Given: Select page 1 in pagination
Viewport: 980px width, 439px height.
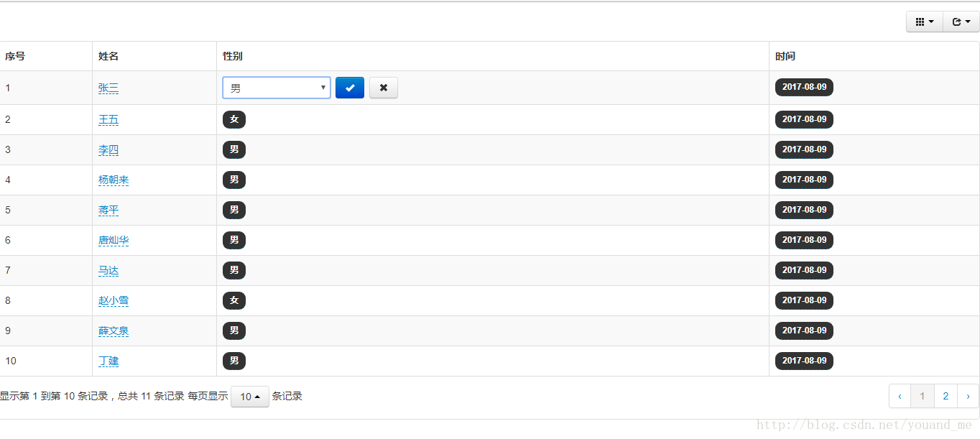Looking at the screenshot, I should pos(923,396).
